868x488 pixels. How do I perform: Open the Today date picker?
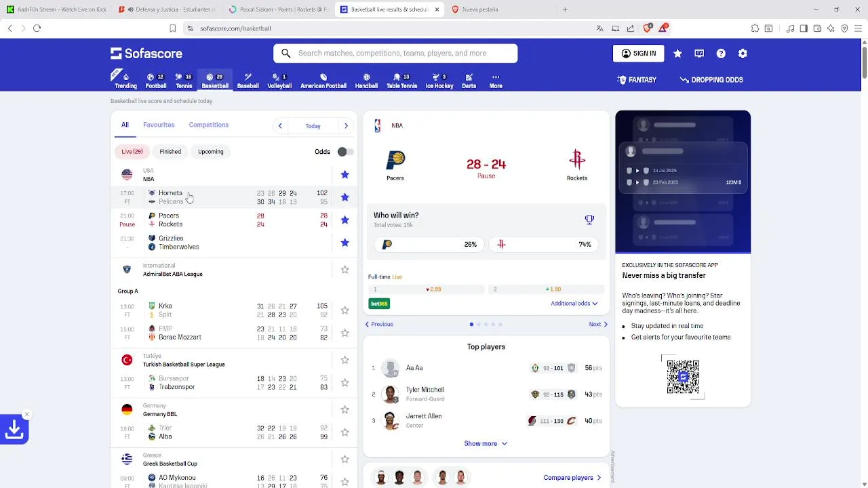(313, 126)
